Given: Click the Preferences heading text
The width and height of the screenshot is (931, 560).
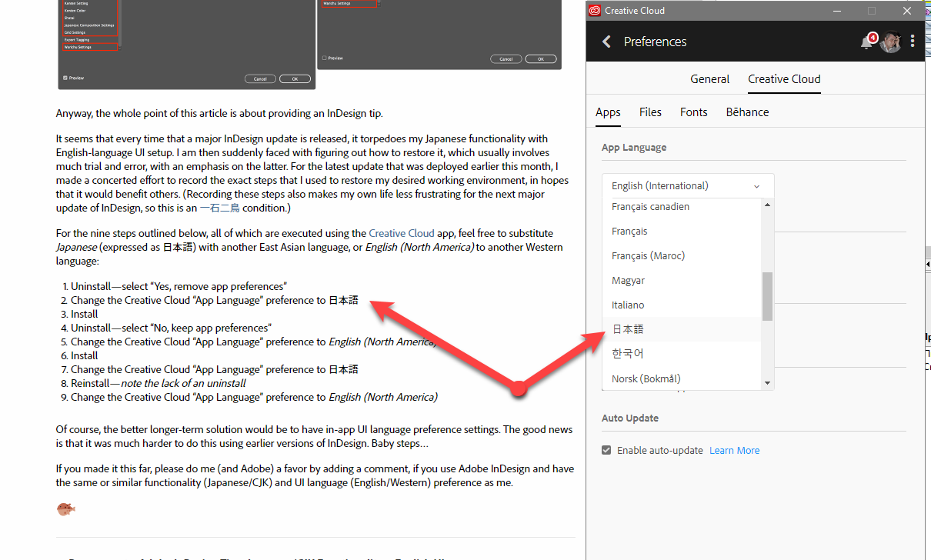Looking at the screenshot, I should (655, 42).
